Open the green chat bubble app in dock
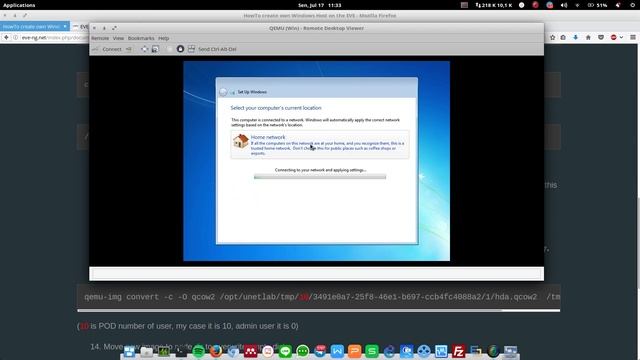Image resolution: width=640 pixels, height=360 pixels. click(303, 351)
